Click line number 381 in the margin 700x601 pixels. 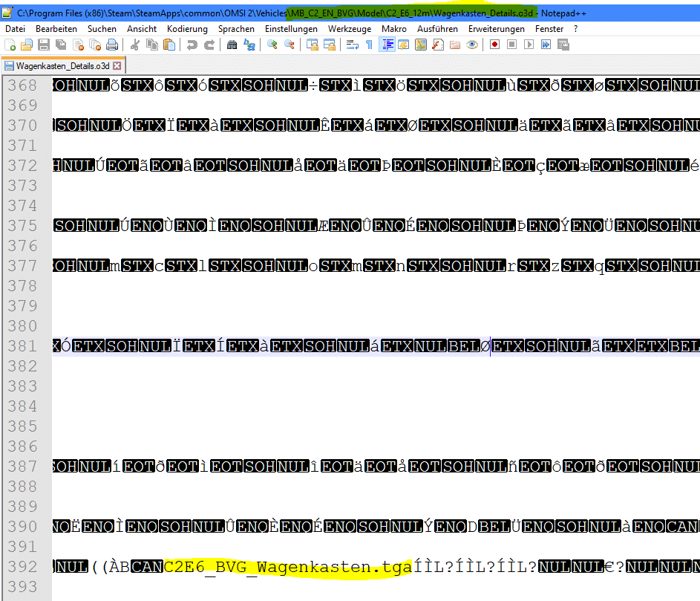click(x=22, y=345)
